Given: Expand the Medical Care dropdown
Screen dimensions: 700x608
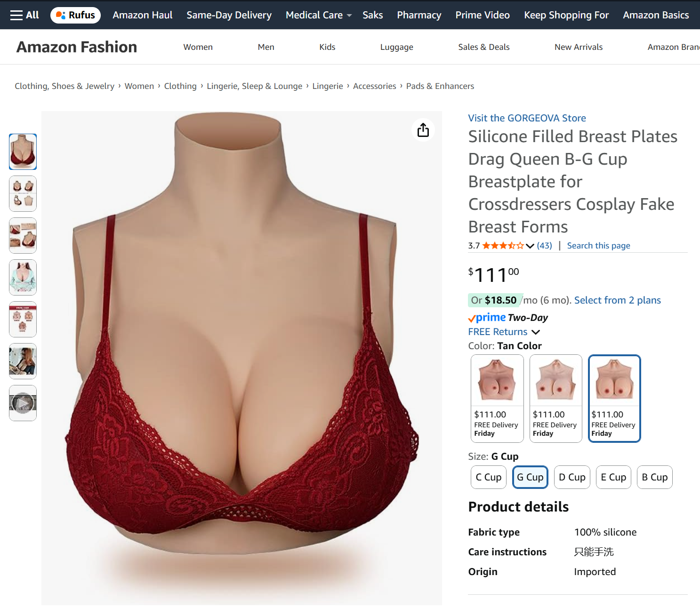Looking at the screenshot, I should (319, 15).
